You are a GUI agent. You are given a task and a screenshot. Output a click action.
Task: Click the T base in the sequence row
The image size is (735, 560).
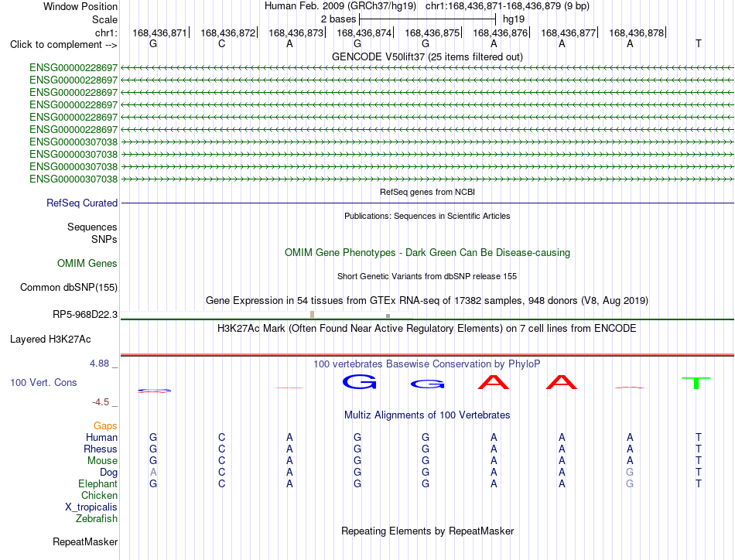pos(698,43)
